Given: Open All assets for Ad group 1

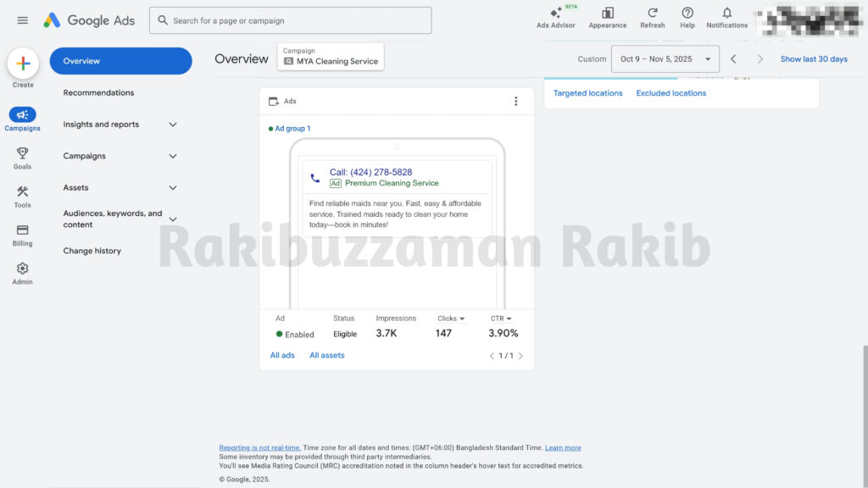Looking at the screenshot, I should click(x=327, y=355).
